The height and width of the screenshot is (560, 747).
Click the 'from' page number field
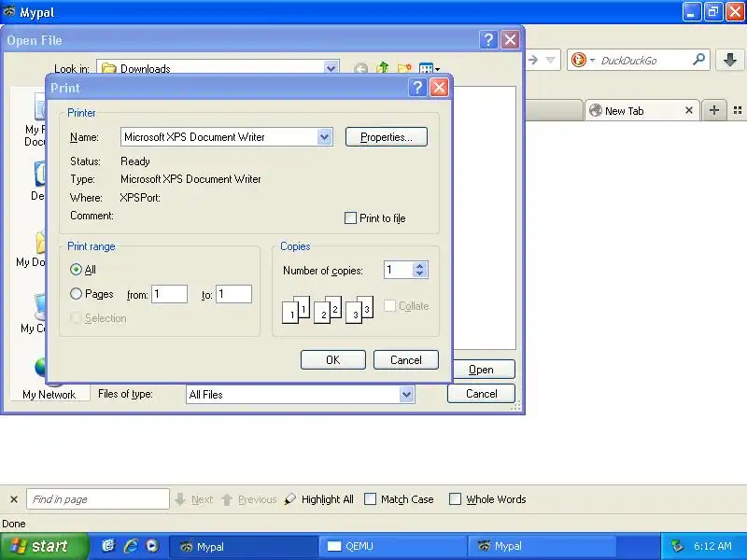click(170, 294)
